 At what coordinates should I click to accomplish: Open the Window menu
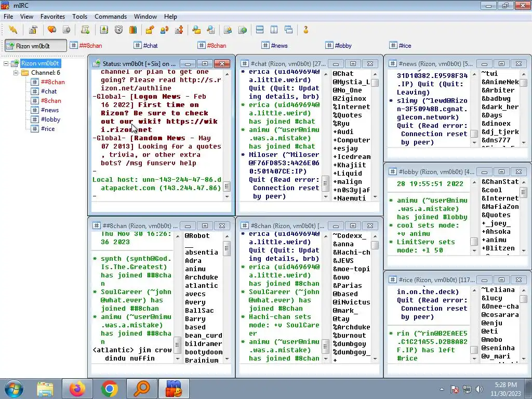(145, 16)
